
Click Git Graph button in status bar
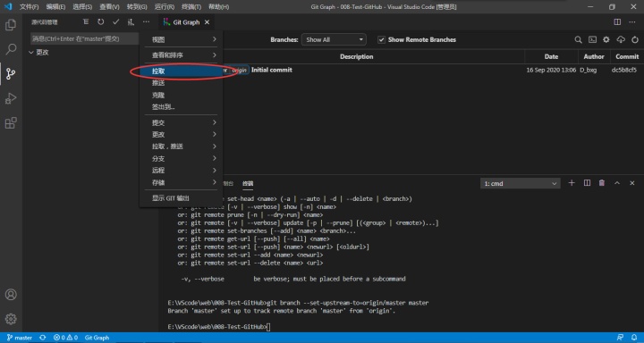[x=97, y=338]
